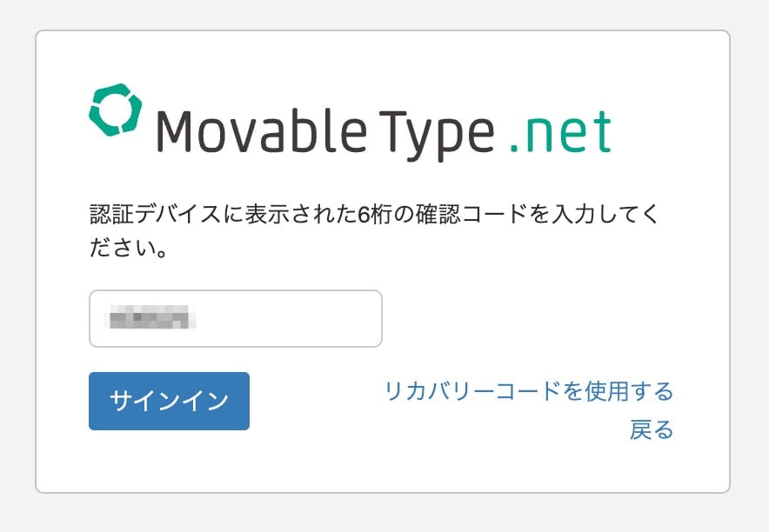Image resolution: width=769 pixels, height=532 pixels.
Task: Click the blurred code inside the input field
Action: pos(147,319)
